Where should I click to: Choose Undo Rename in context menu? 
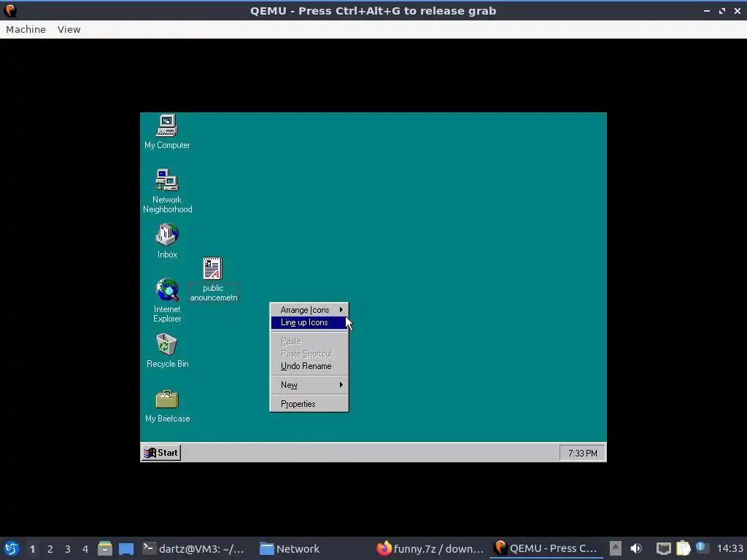309,366
